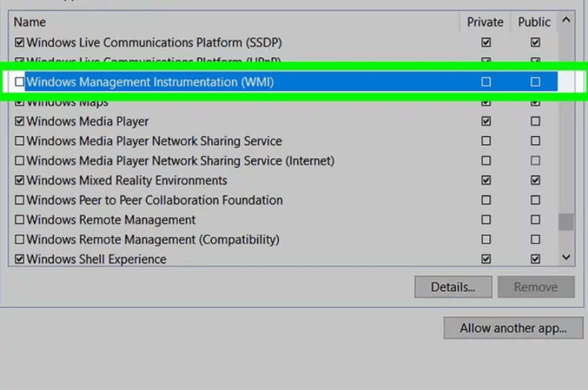Enable Windows Management Instrumentation (WMI) name checkbox
The image size is (588, 390).
(x=19, y=82)
